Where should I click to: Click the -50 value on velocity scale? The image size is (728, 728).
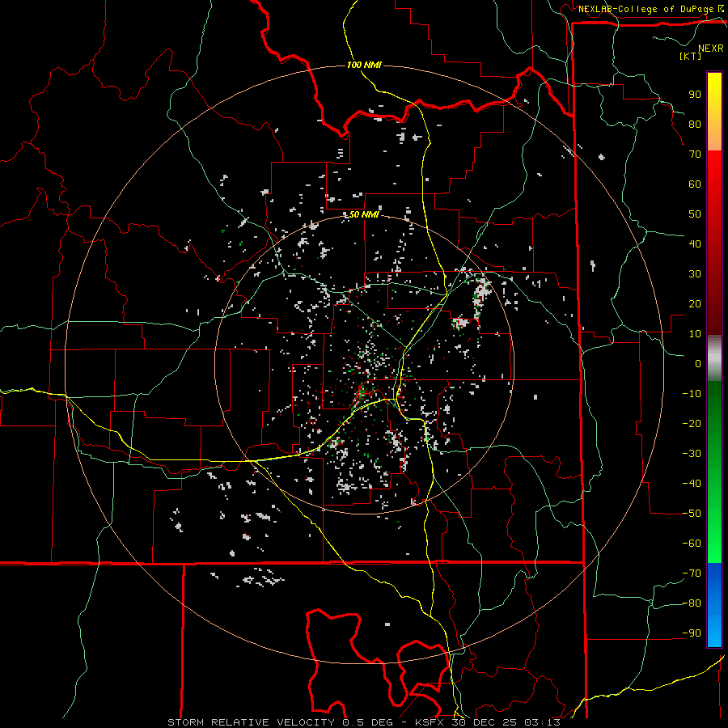(x=692, y=514)
